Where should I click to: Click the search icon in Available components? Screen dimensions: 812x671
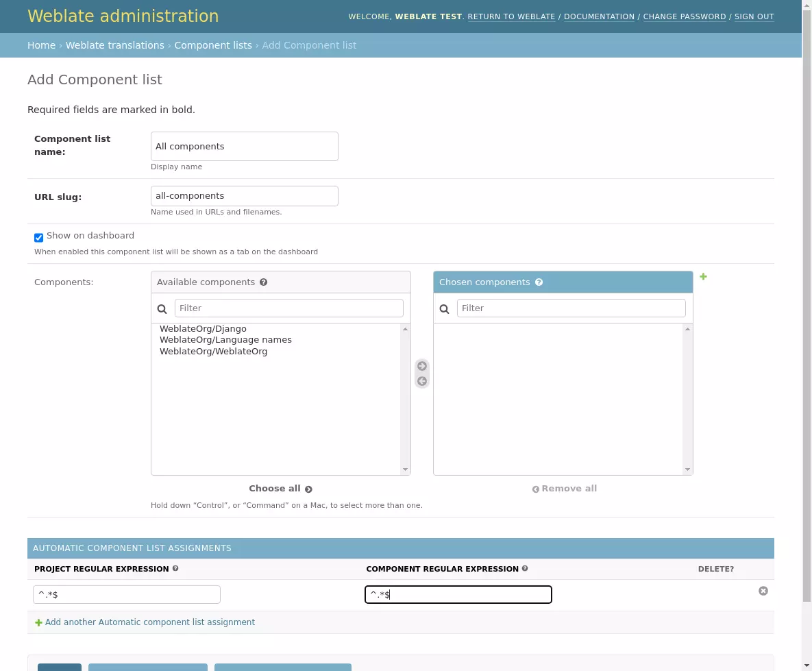pos(162,309)
